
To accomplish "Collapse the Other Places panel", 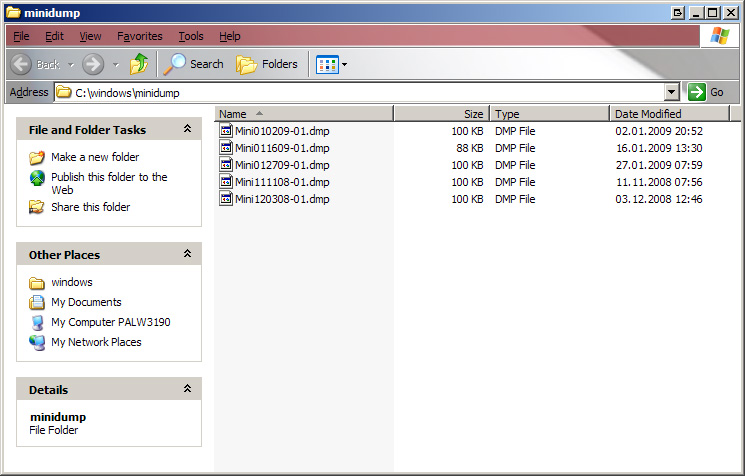I will 188,254.
